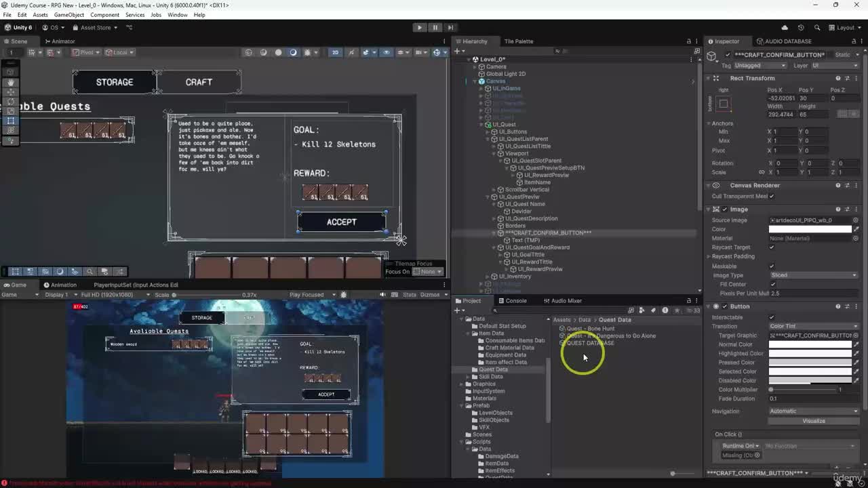868x488 pixels.
Task: Click the Visualize navigation button
Action: pyautogui.click(x=814, y=421)
